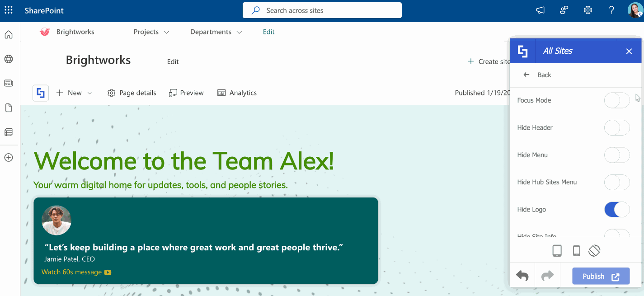
Task: Open the ShortPoint button in page toolbar
Action: (41, 93)
